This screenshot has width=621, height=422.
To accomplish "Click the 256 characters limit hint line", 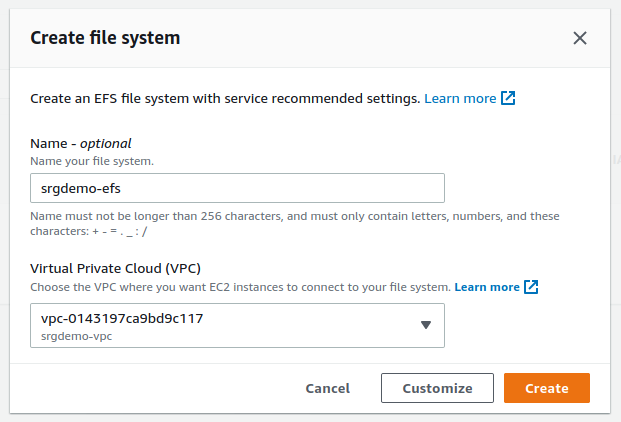I will pos(294,216).
